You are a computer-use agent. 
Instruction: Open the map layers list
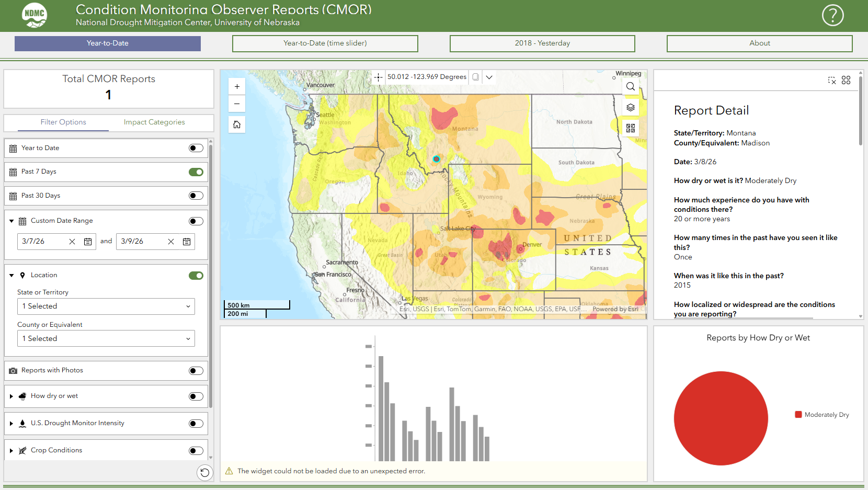coord(631,108)
